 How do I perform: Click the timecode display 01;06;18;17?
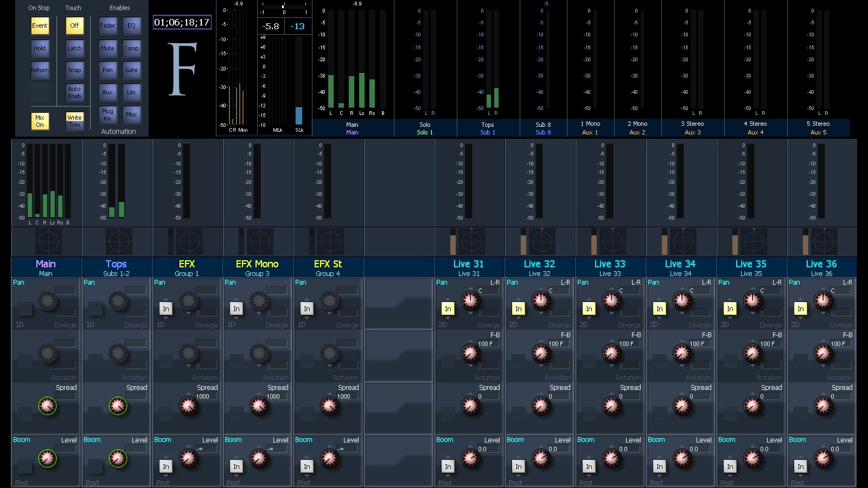(x=182, y=22)
